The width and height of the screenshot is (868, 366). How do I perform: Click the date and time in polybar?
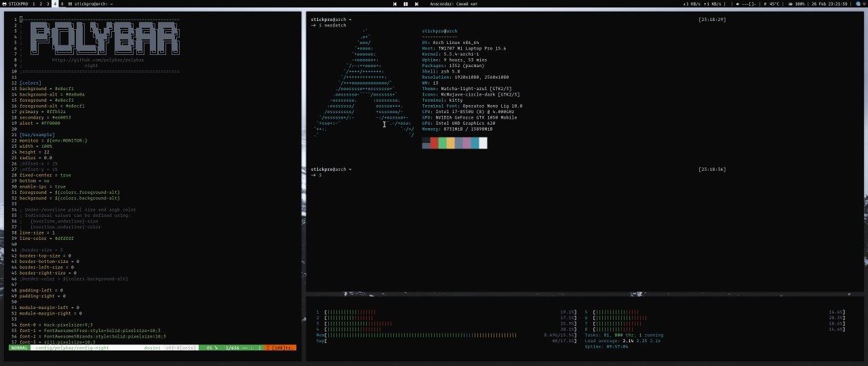pyautogui.click(x=829, y=4)
